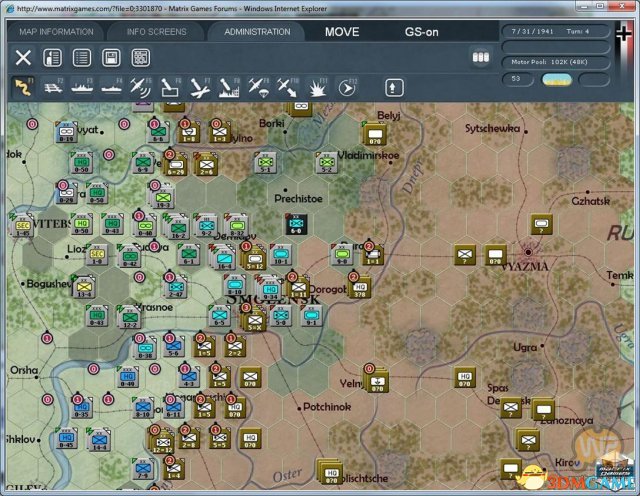Click the VYAZMA city hex marker
The width and height of the screenshot is (640, 496).
pyautogui.click(x=528, y=252)
